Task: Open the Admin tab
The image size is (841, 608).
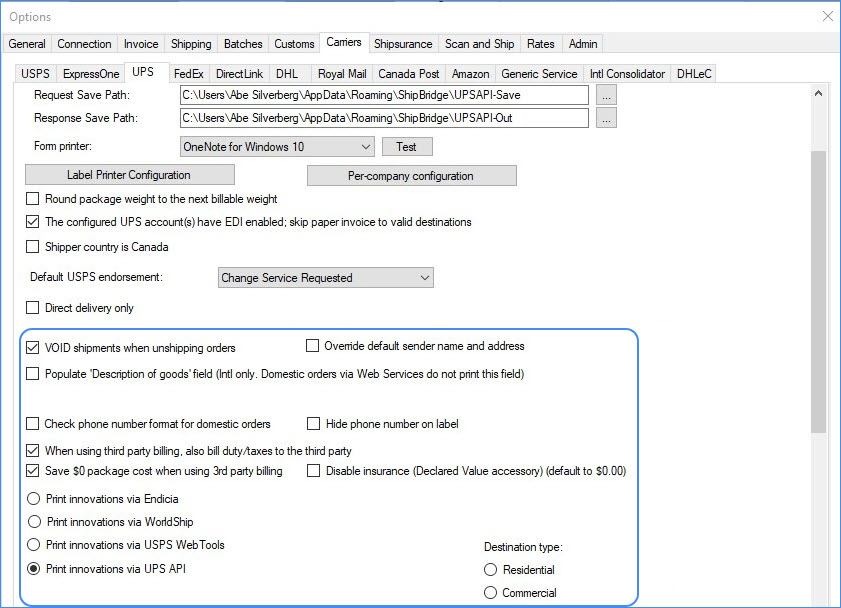Action: coord(583,44)
